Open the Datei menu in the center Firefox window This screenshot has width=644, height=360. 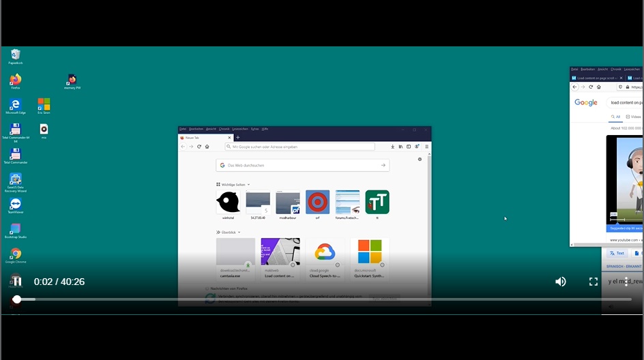coord(183,129)
